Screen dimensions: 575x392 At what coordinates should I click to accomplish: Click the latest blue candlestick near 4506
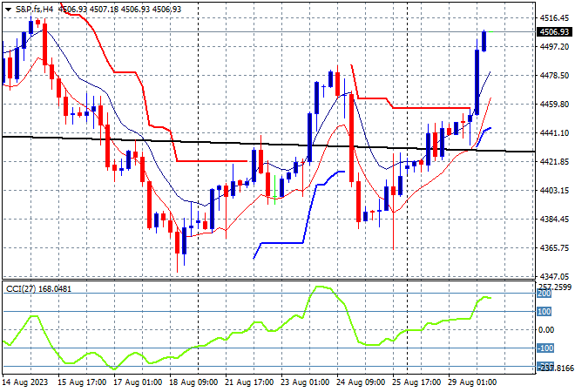[x=484, y=42]
